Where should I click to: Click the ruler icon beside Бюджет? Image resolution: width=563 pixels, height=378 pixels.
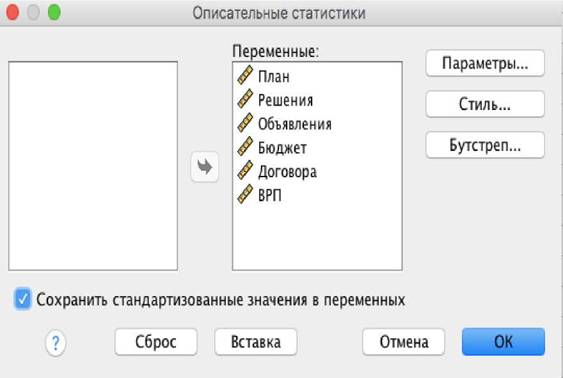pyautogui.click(x=245, y=146)
